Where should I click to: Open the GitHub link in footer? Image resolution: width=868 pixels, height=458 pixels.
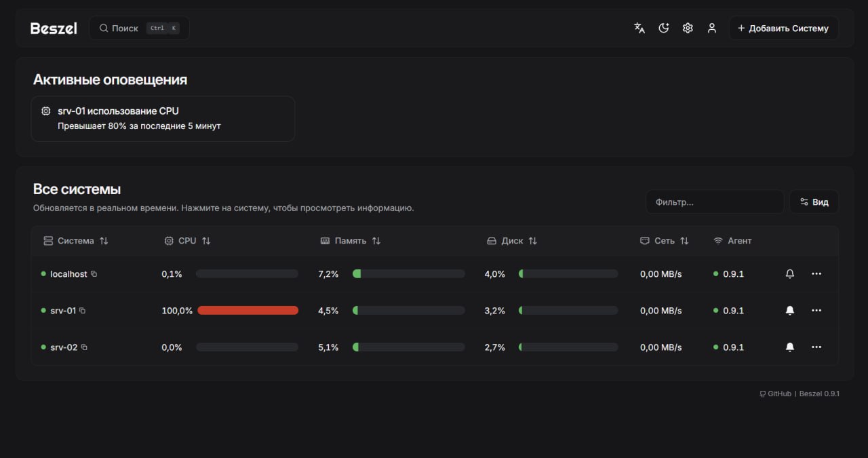tap(775, 394)
